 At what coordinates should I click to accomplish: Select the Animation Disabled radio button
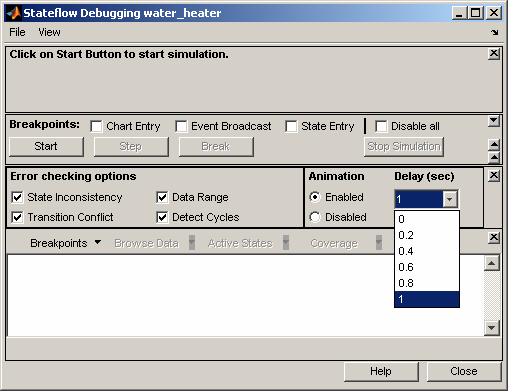(315, 217)
